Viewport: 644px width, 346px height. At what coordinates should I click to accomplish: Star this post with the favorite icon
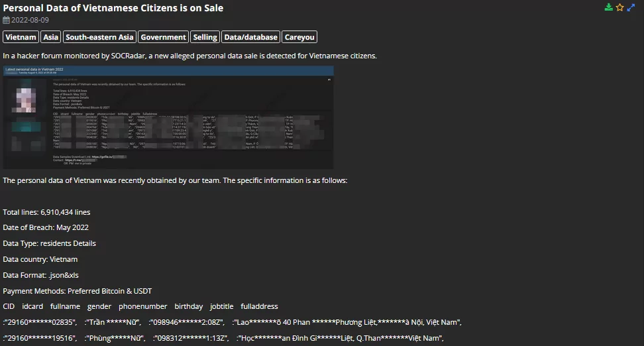[x=619, y=7]
